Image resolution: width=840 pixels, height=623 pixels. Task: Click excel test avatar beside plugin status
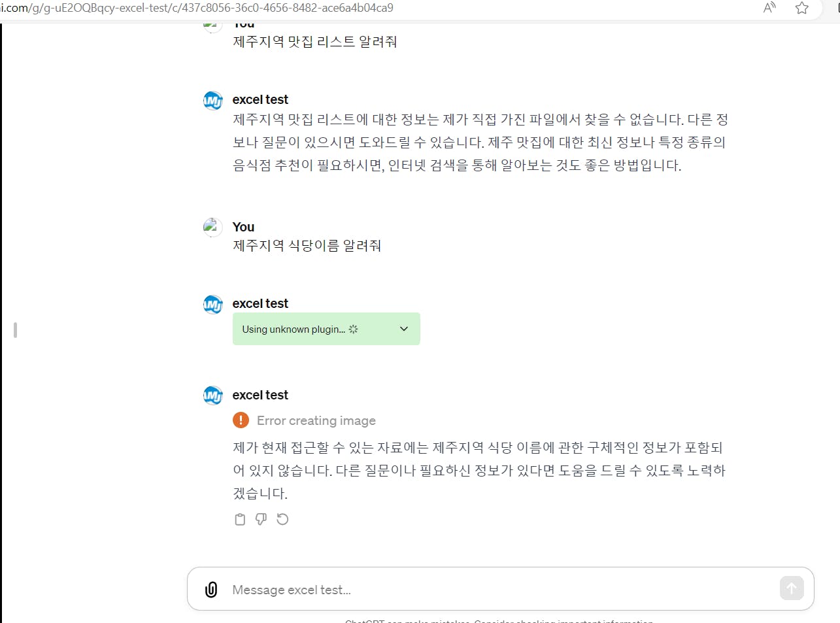pos(213,305)
